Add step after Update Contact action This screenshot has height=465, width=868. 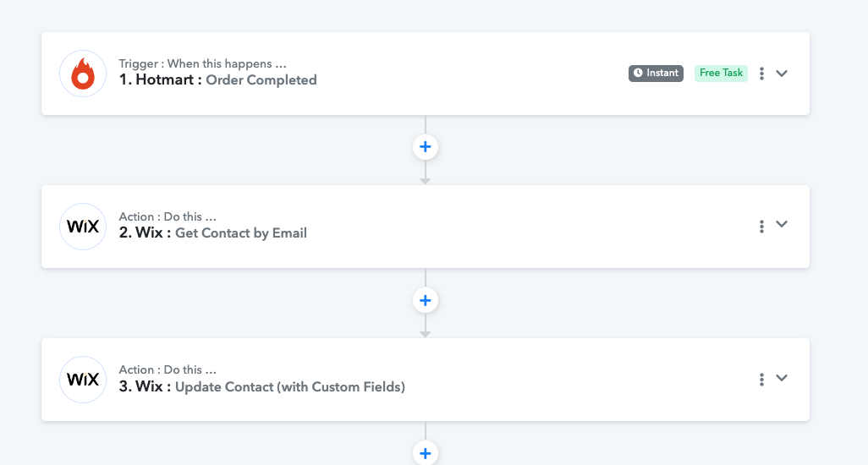tap(426, 453)
